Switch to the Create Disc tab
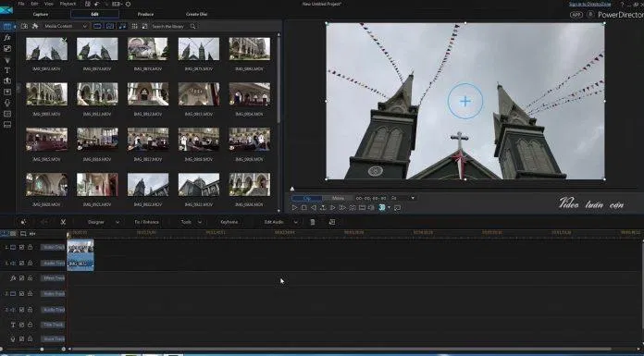Viewport: 644px width, 356px height. pyautogui.click(x=196, y=14)
